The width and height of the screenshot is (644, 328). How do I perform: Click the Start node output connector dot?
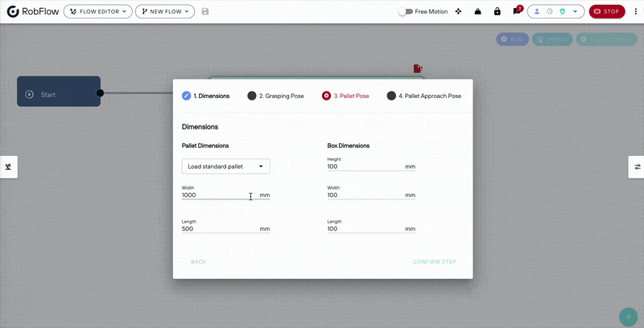pyautogui.click(x=100, y=93)
